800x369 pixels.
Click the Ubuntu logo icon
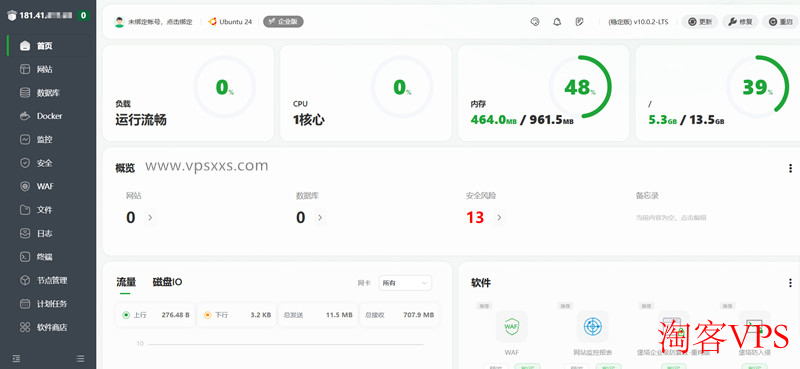213,22
